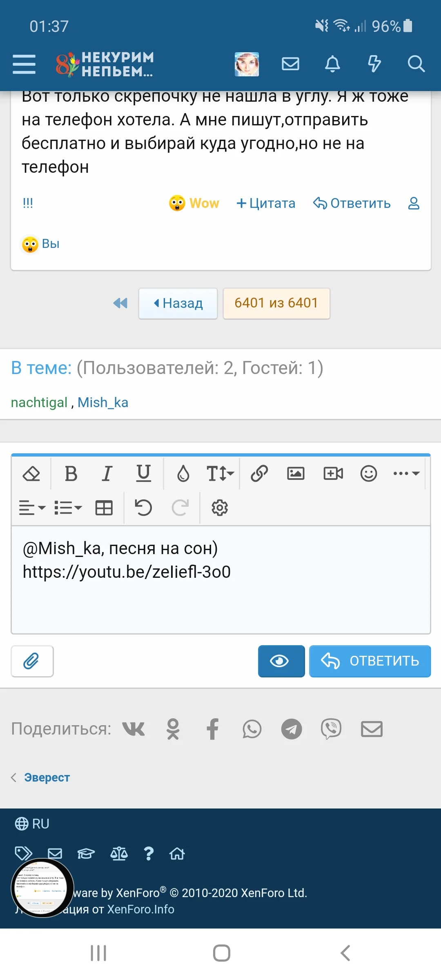441x980 pixels.
Task: Insert a table into the post
Action: [x=103, y=508]
